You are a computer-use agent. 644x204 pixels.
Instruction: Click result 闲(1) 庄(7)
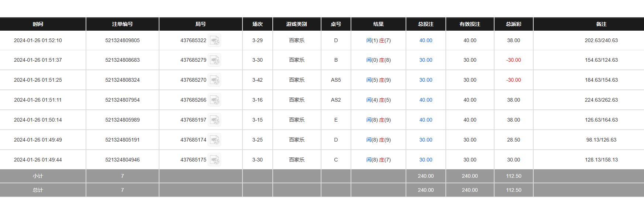tap(378, 40)
